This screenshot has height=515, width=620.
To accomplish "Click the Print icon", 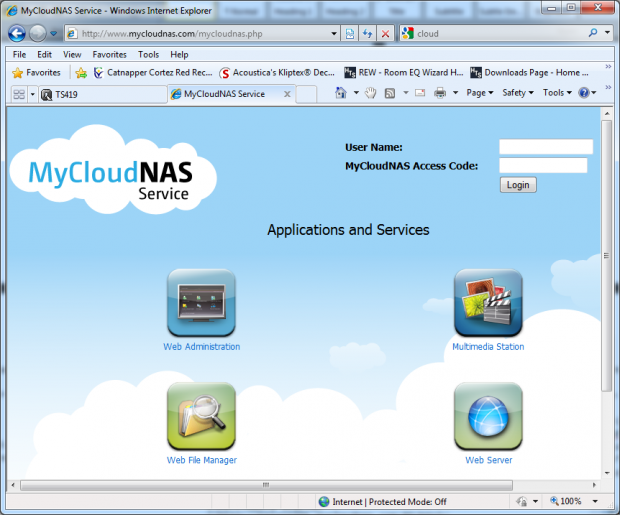I will tap(440, 93).
